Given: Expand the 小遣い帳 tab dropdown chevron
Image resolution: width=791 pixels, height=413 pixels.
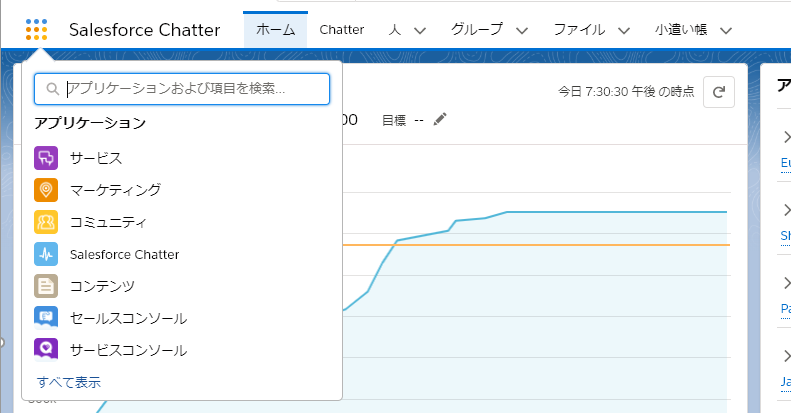Looking at the screenshot, I should [x=726, y=31].
